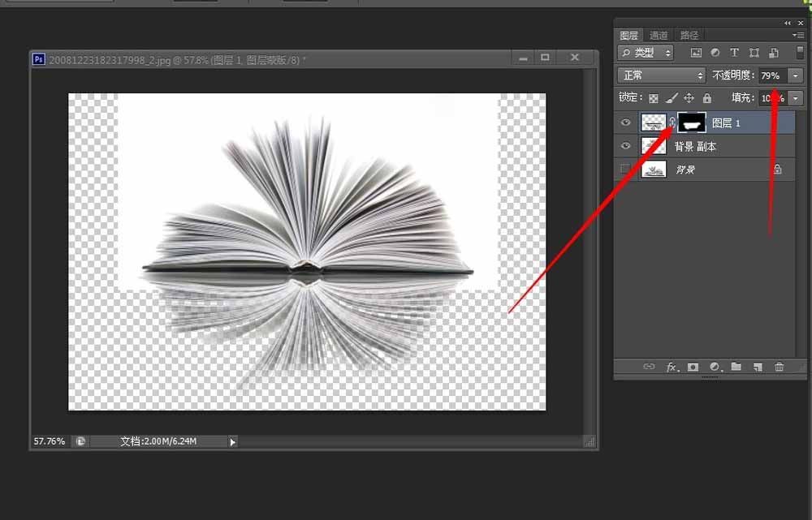Open the layer styles fx menu
812x520 pixels.
[672, 367]
